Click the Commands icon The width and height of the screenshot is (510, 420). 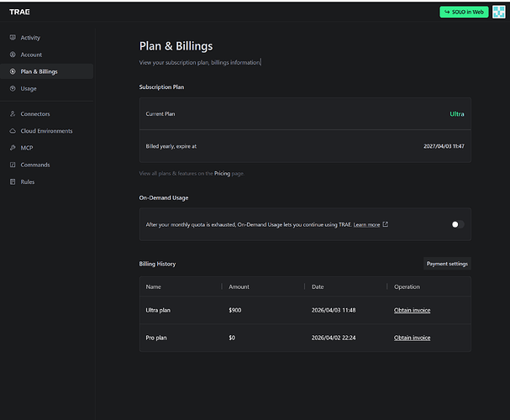pyautogui.click(x=13, y=165)
